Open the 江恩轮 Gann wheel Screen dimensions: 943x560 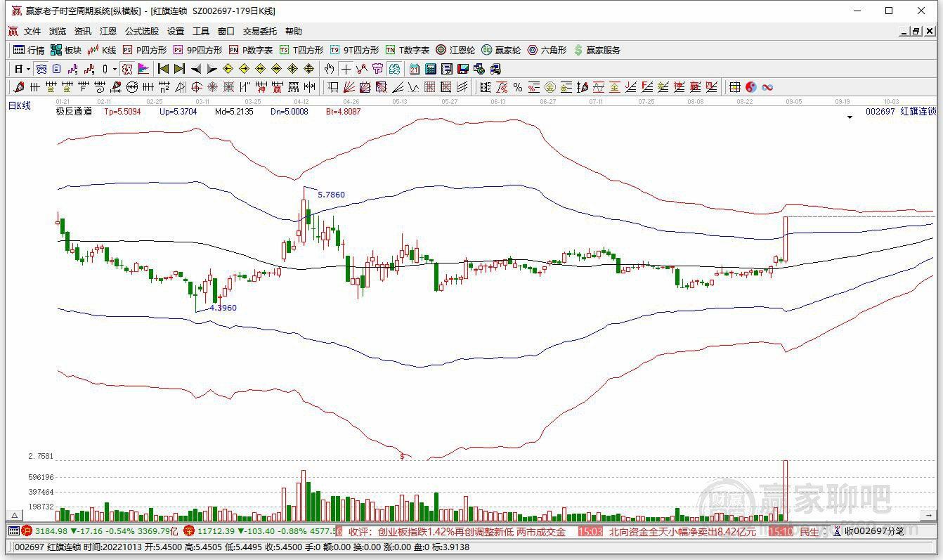(455, 50)
